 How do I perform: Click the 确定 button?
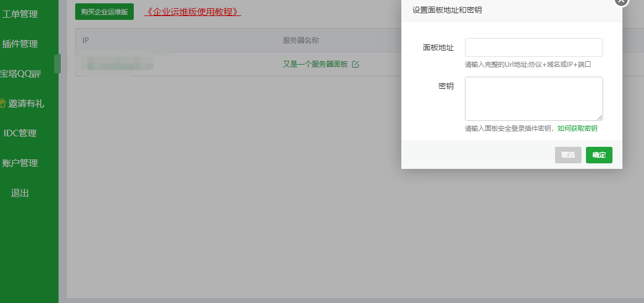point(599,155)
